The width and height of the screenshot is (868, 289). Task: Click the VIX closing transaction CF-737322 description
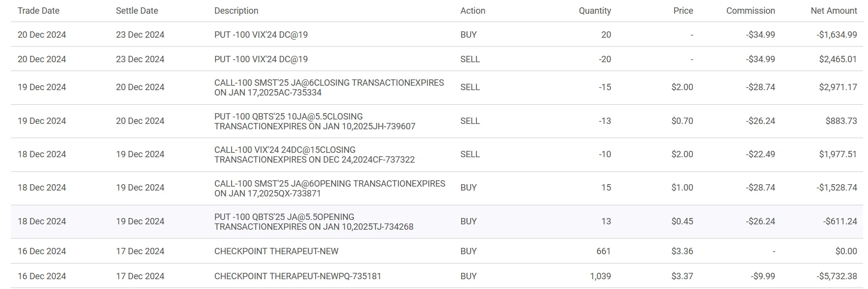pos(314,155)
